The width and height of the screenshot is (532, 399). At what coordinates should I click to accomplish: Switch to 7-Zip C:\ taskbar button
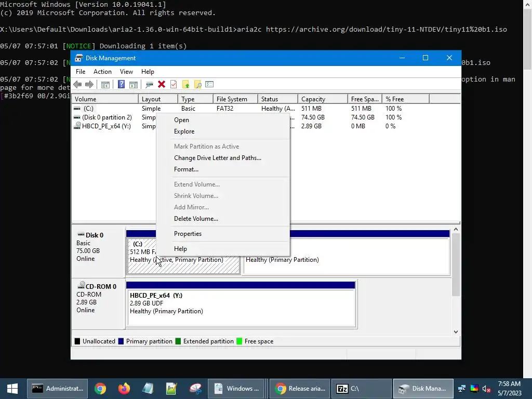[362, 389]
